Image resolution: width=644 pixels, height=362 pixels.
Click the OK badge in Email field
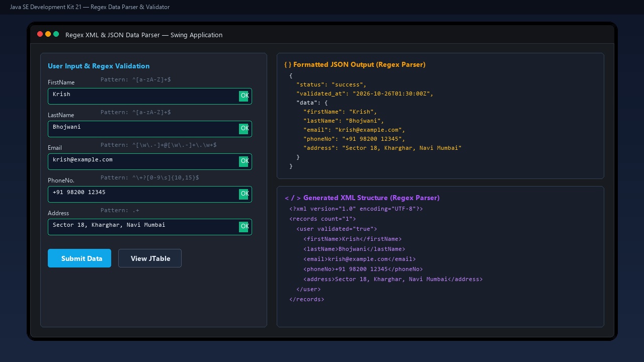click(244, 161)
